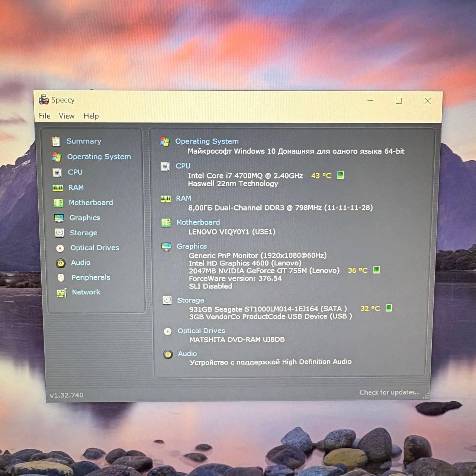476x476 pixels.
Task: Click the Optical Drives disc icon in sidebar
Action: 60,248
